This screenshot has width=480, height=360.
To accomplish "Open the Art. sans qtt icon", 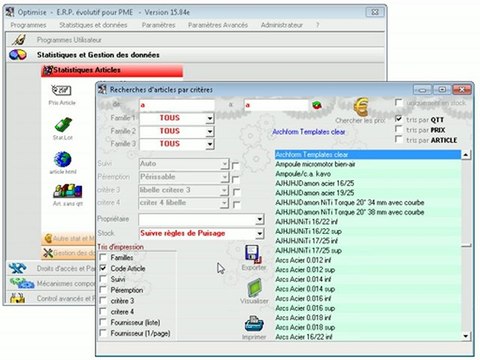I will (x=68, y=191).
